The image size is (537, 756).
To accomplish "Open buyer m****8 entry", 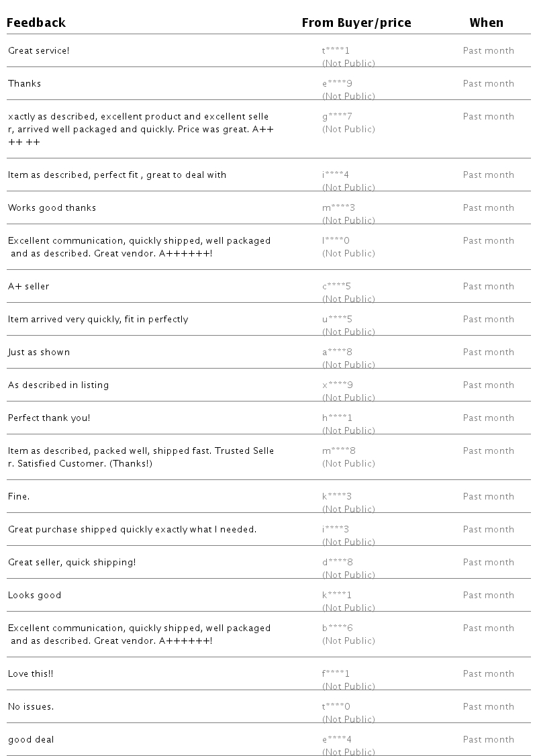I will click(339, 451).
